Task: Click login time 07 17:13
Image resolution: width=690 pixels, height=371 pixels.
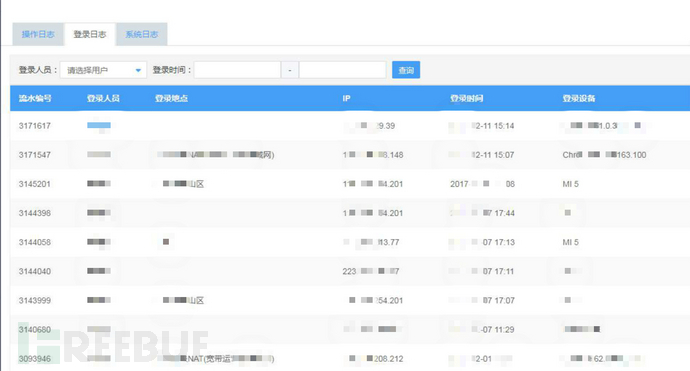Action: 482,242
